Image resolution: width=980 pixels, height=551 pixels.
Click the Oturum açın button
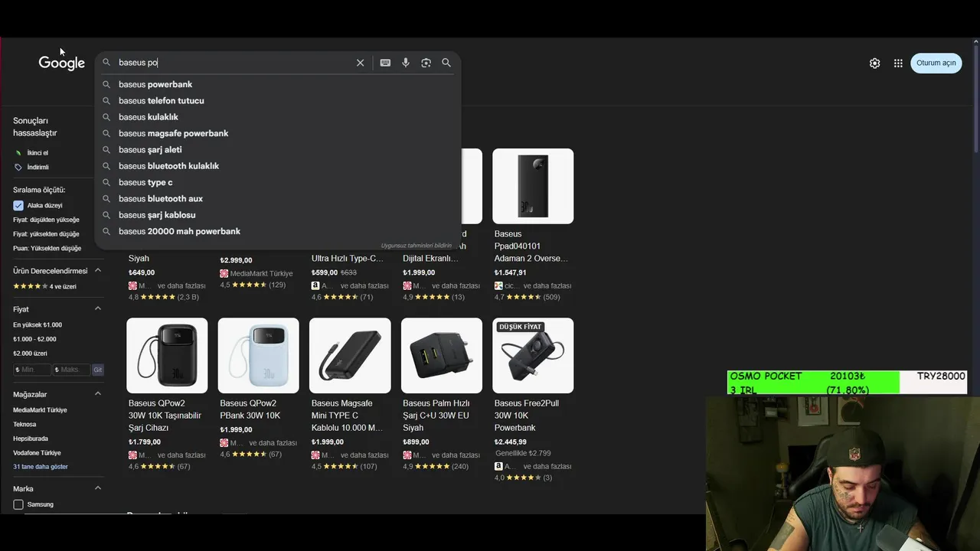[936, 63]
